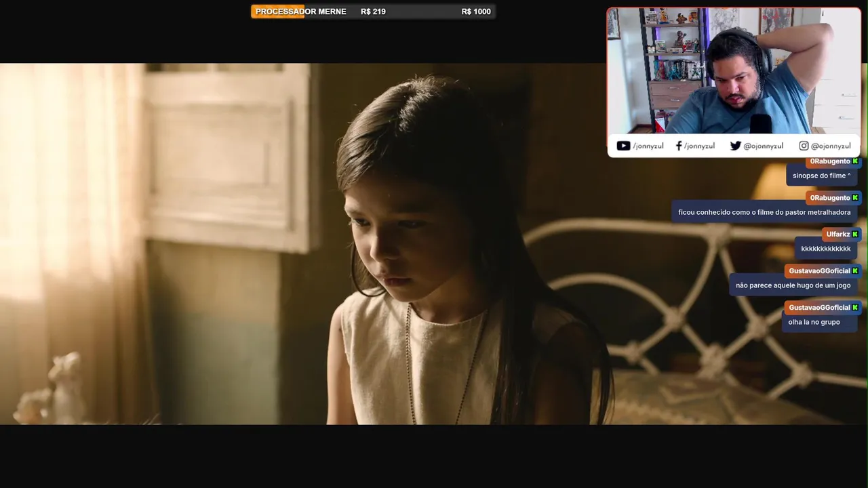The image size is (868, 488).
Task: Click the 'pastor metralhadora' chat message
Action: click(x=764, y=212)
